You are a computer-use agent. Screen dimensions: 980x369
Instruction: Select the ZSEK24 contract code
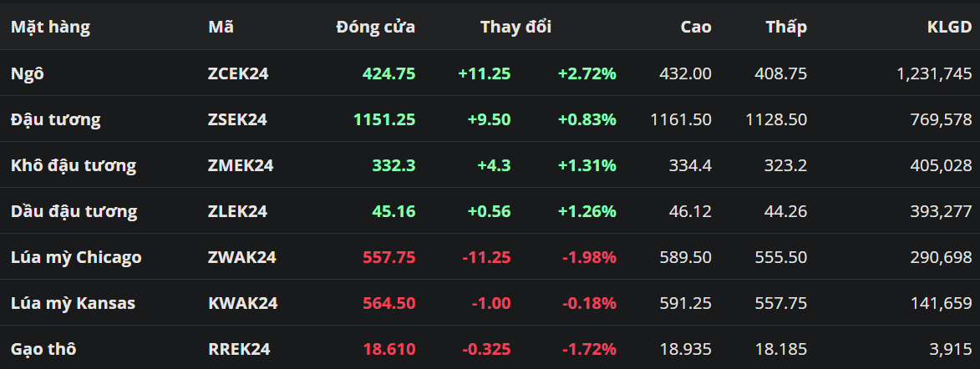point(237,119)
